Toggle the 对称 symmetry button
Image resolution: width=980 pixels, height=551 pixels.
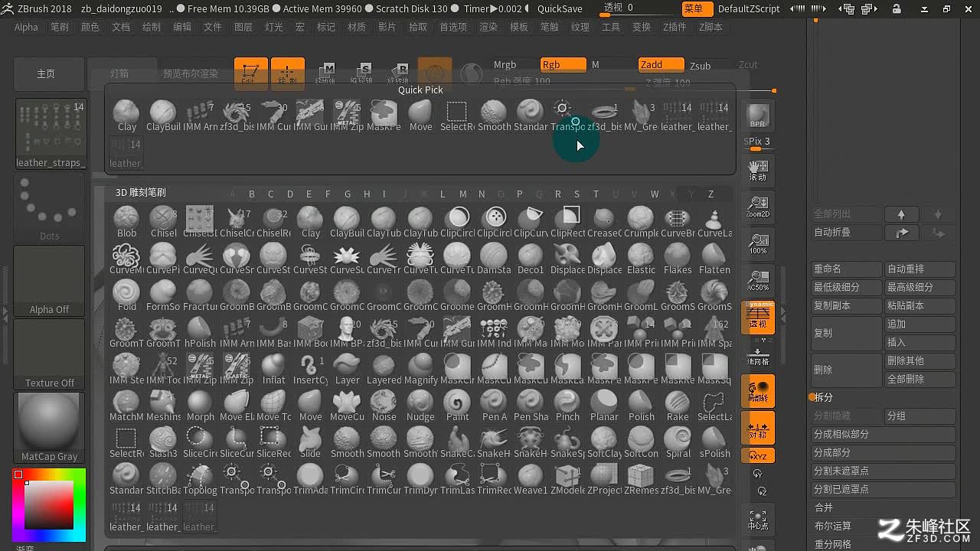pos(758,429)
